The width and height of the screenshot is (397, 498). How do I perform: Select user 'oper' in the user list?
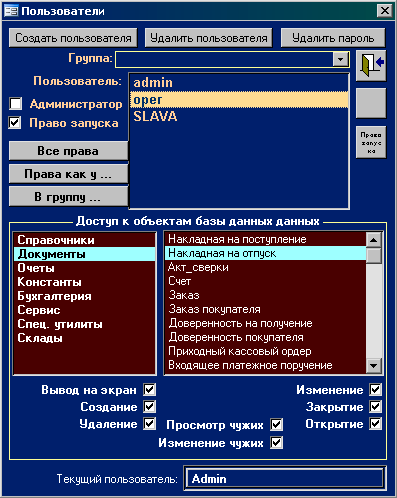tap(239, 99)
